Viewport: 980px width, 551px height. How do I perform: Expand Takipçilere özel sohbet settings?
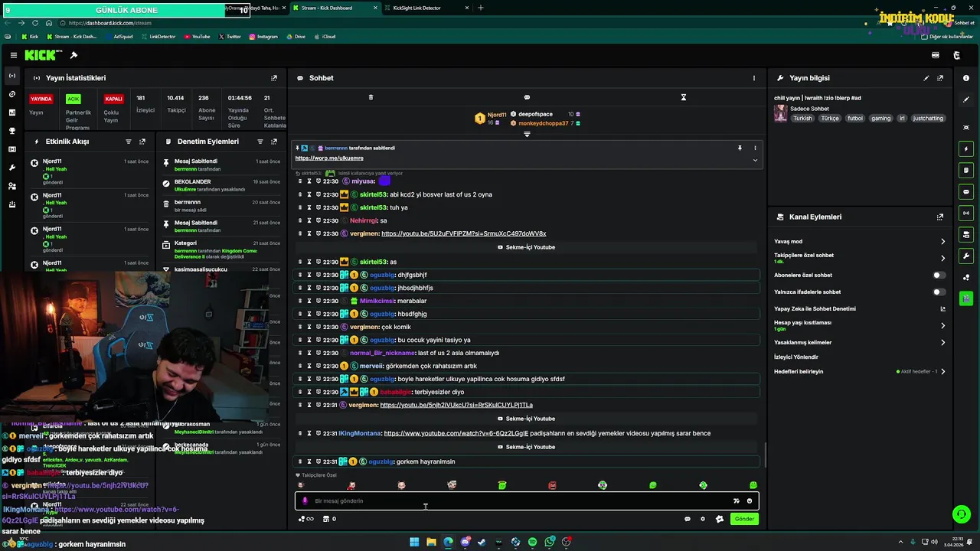(942, 259)
